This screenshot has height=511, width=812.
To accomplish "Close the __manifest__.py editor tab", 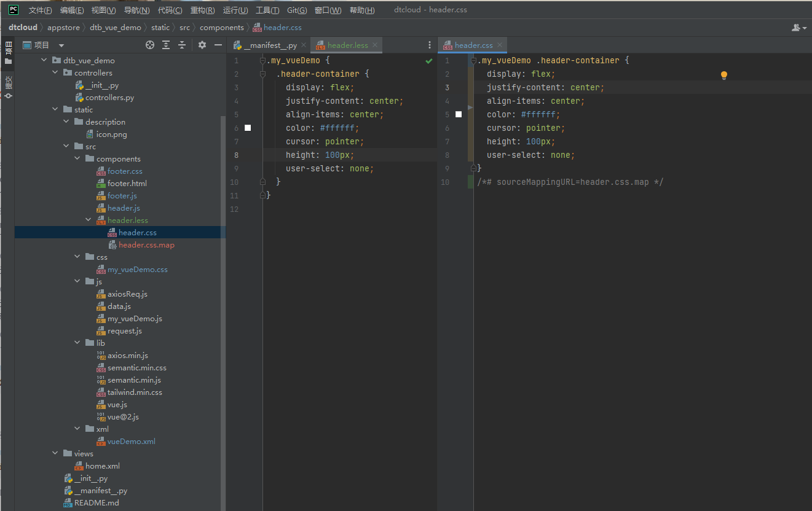I will [x=304, y=45].
